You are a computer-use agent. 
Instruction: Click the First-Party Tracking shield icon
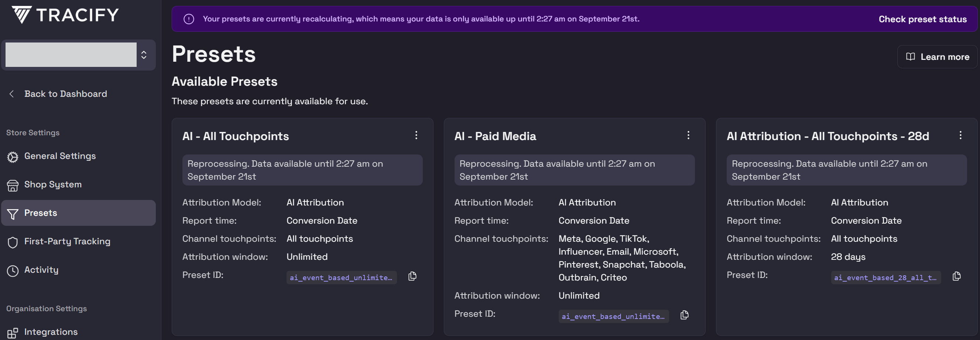(x=13, y=242)
